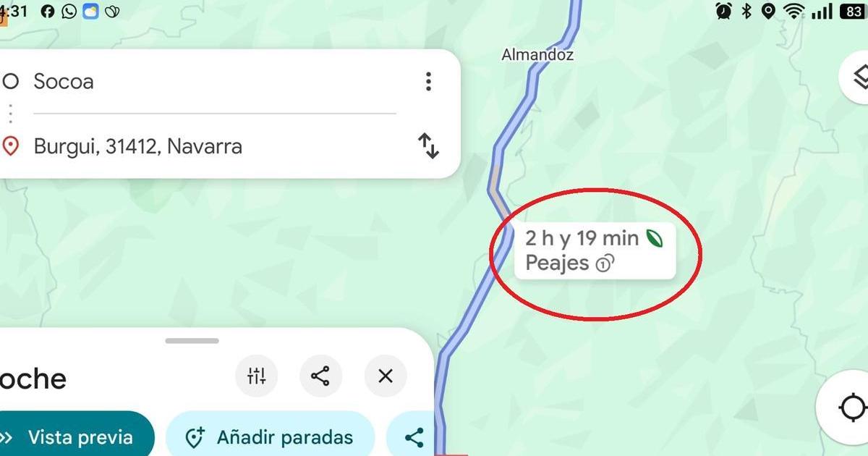
Task: Tap the Wi-Fi status bar icon
Action: pos(794,11)
